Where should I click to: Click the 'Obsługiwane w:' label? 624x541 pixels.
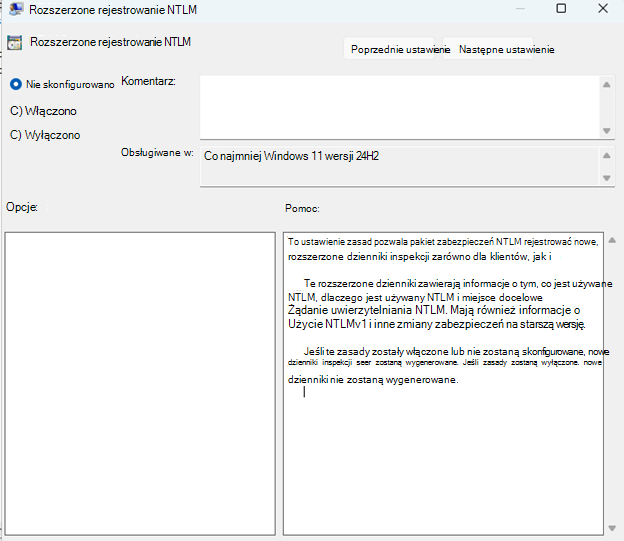tap(157, 152)
